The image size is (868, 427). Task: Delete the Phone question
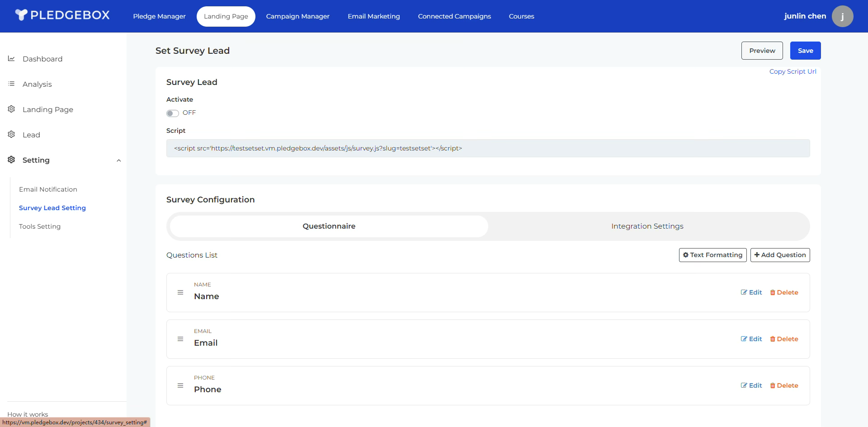[784, 385]
